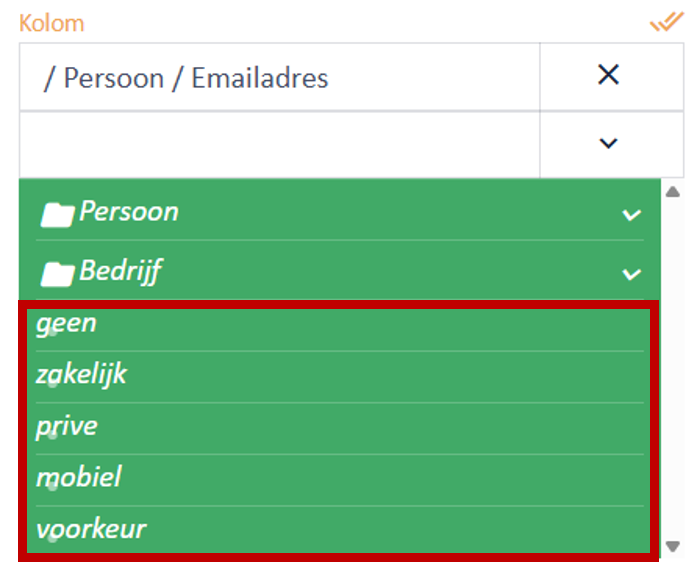The image size is (697, 574).
Task: Click the Kolom label
Action: pos(52,23)
